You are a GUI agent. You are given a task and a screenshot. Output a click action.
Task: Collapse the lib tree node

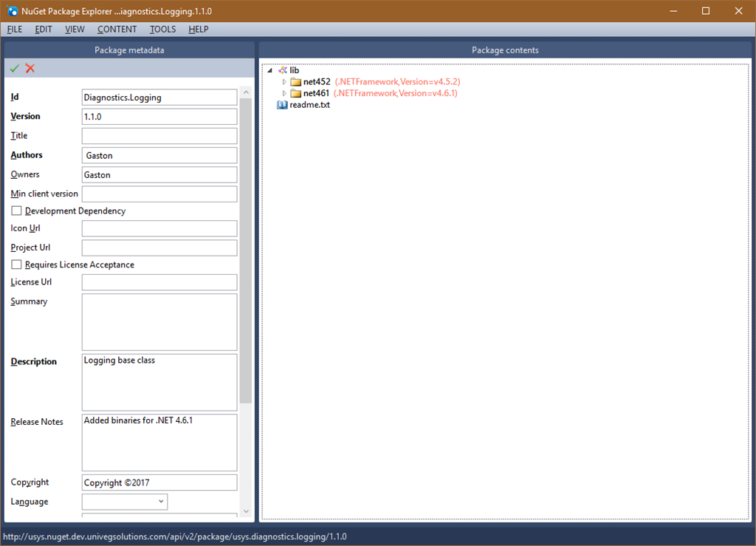269,70
